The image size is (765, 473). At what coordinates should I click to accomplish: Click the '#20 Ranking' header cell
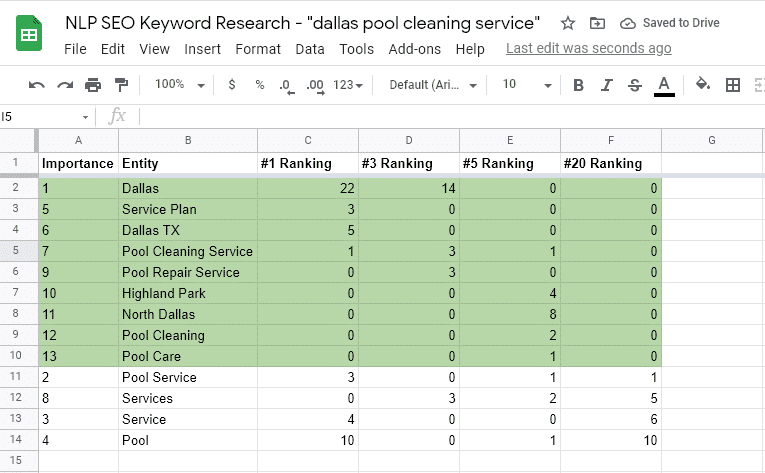(x=611, y=164)
